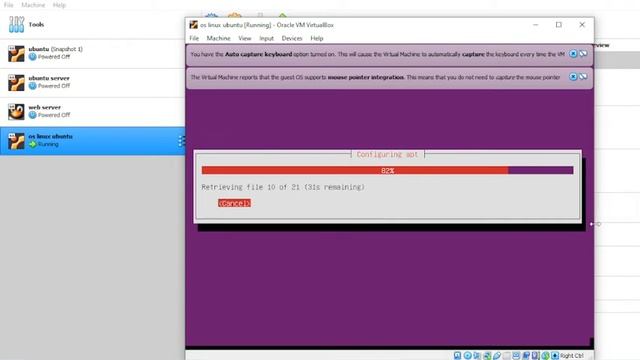Click the optical drive status icon
Viewport: 640px width, 360px height.
[467, 356]
